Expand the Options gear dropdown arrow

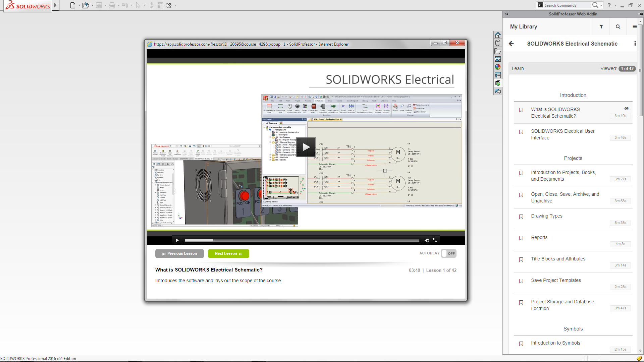(x=175, y=5)
